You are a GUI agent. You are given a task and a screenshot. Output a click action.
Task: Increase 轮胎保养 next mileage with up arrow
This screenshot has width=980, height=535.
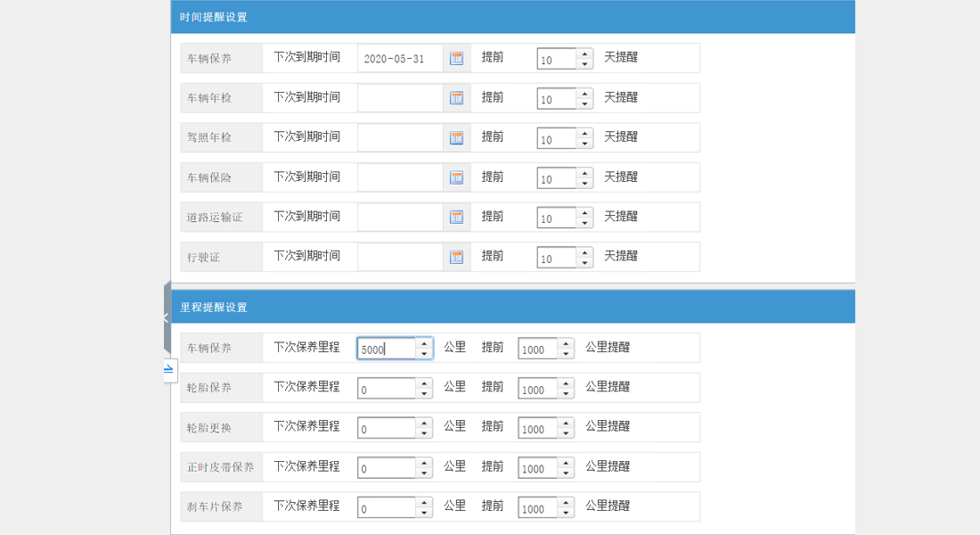(x=424, y=383)
